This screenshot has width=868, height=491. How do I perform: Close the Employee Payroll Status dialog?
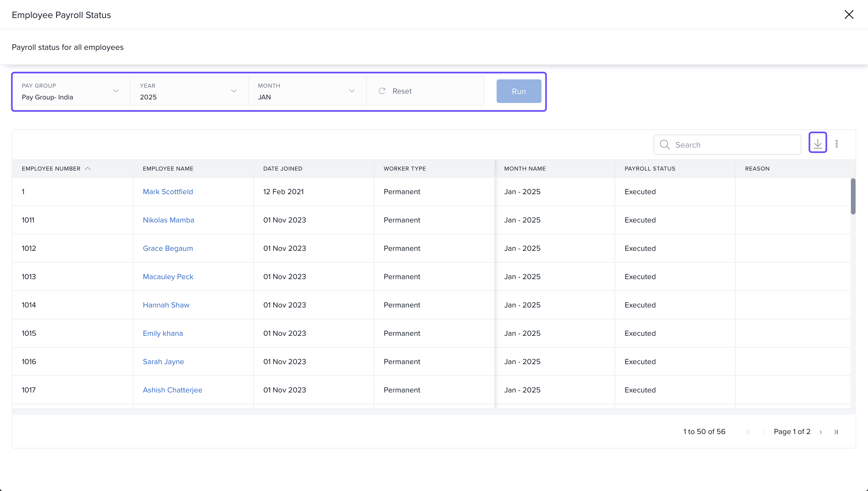pyautogui.click(x=849, y=14)
